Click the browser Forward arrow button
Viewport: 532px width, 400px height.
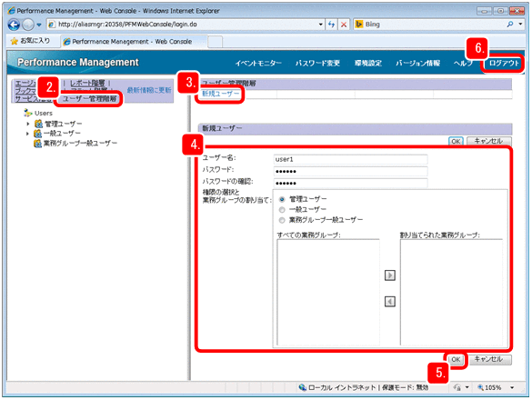(x=28, y=25)
